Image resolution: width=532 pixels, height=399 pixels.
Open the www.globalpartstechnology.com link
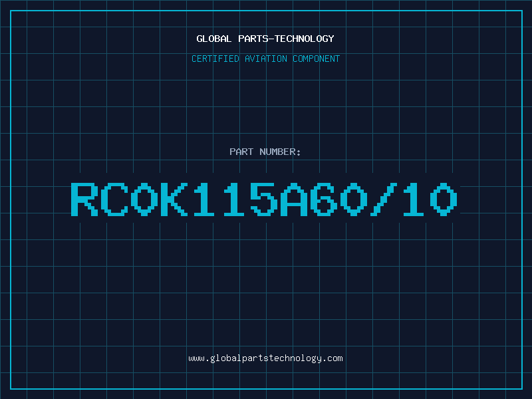point(265,358)
